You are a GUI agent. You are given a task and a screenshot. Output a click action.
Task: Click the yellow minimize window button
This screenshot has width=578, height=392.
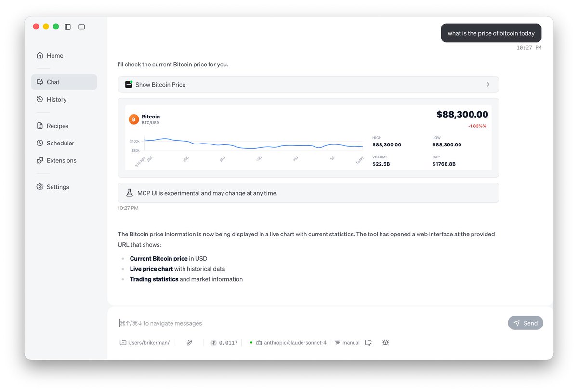pos(46,26)
